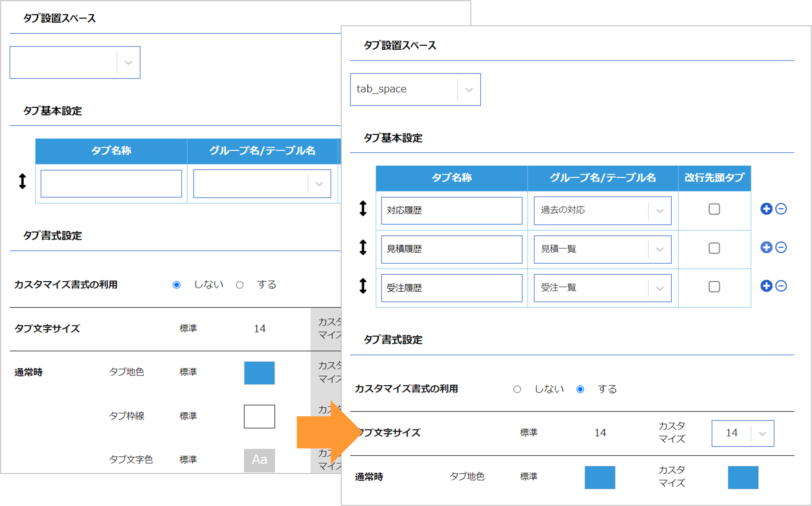Click 改行先頭タブ column header

click(715, 178)
